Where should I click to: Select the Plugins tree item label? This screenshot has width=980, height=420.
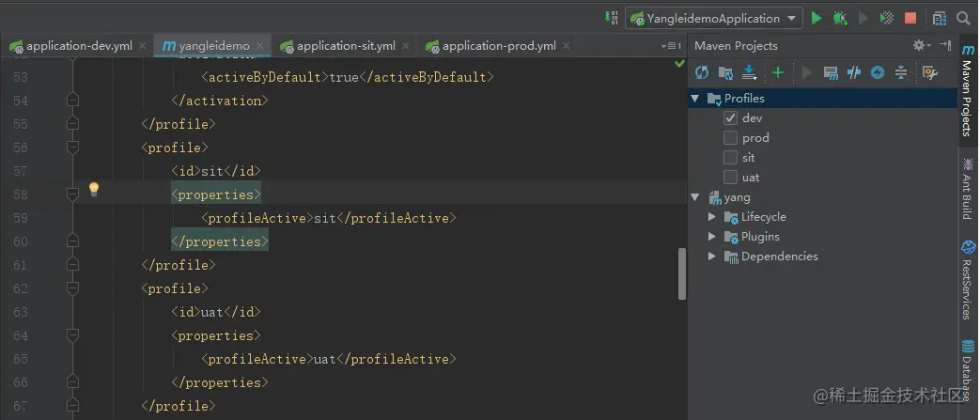(x=760, y=237)
